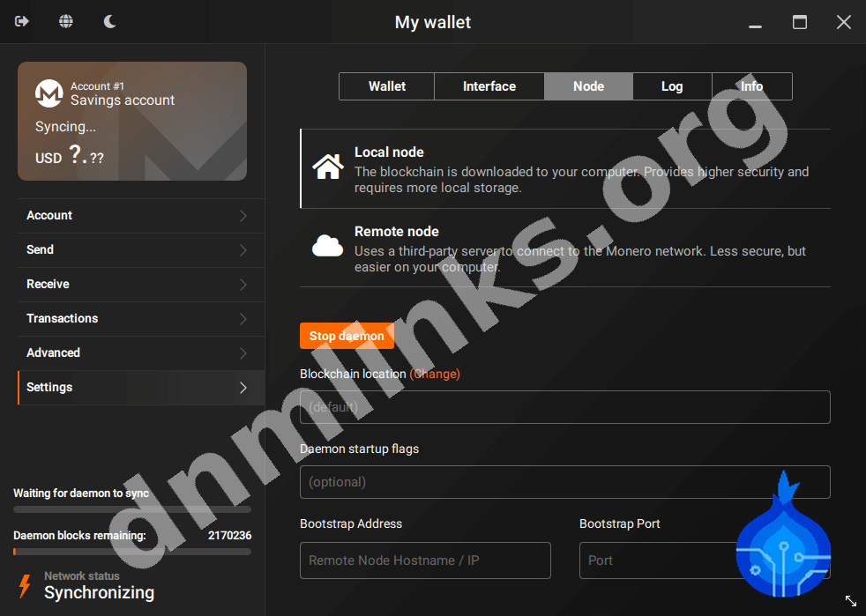The image size is (866, 616).
Task: Select the Remote node option
Action: point(564,248)
